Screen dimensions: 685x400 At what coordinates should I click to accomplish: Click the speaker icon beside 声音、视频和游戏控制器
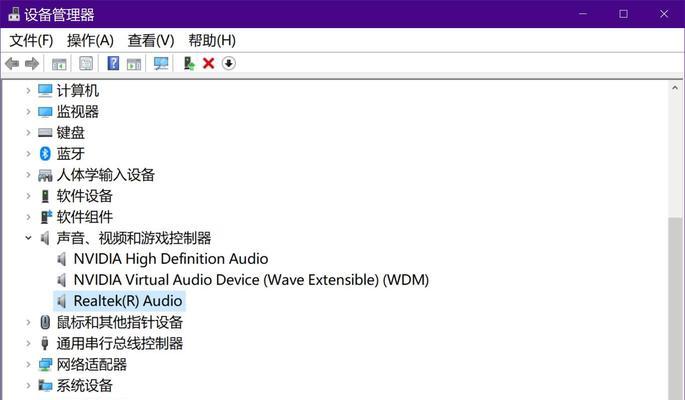click(x=45, y=238)
